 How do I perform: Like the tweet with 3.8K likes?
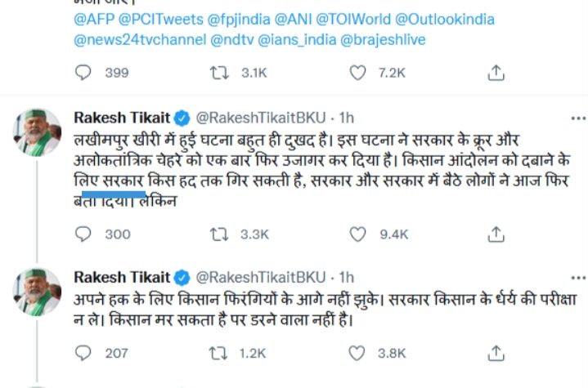[x=357, y=354]
